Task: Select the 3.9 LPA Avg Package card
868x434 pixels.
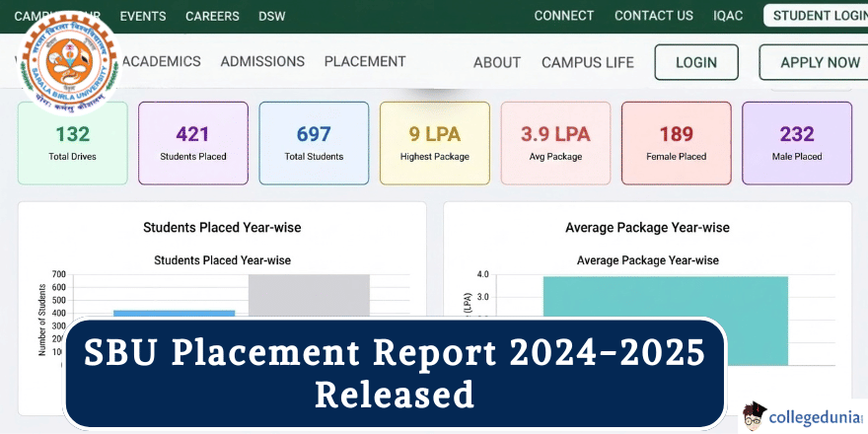Action: [555, 143]
